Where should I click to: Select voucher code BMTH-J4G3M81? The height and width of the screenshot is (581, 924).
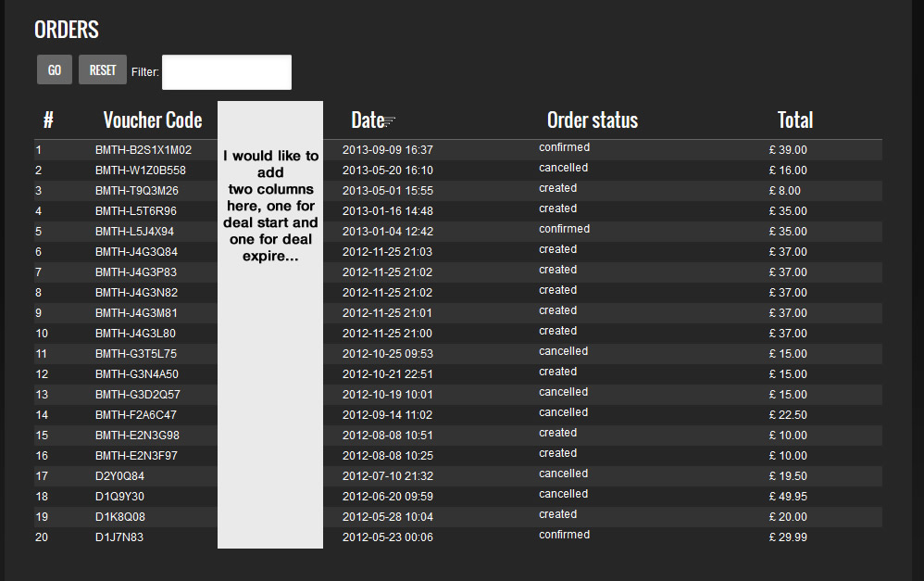tap(136, 312)
